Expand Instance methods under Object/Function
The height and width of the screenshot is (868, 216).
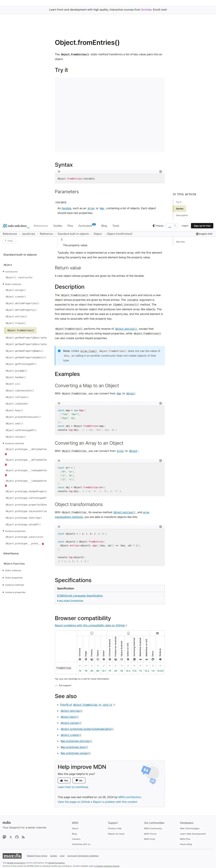coord(13,585)
